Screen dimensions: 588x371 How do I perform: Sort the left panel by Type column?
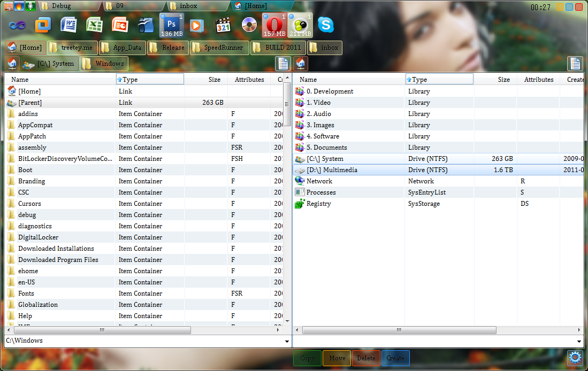coord(149,80)
